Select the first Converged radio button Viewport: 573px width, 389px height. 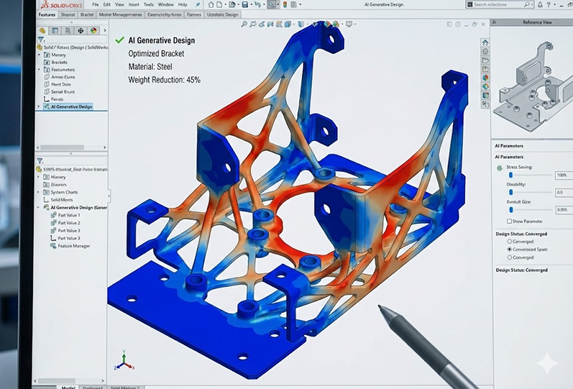[x=509, y=241]
